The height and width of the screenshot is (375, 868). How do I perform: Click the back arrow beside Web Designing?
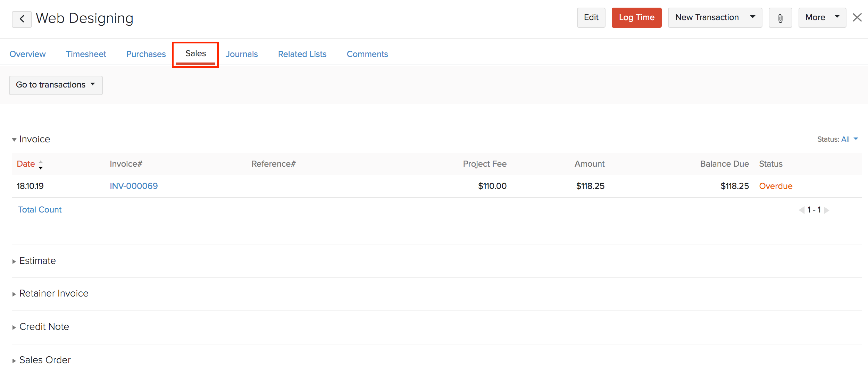pyautogui.click(x=22, y=19)
